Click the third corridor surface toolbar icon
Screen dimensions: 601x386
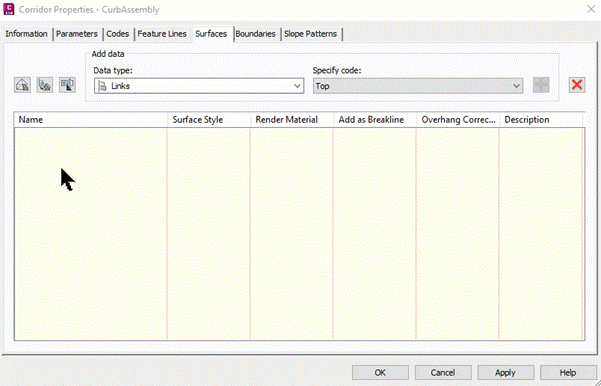click(67, 85)
